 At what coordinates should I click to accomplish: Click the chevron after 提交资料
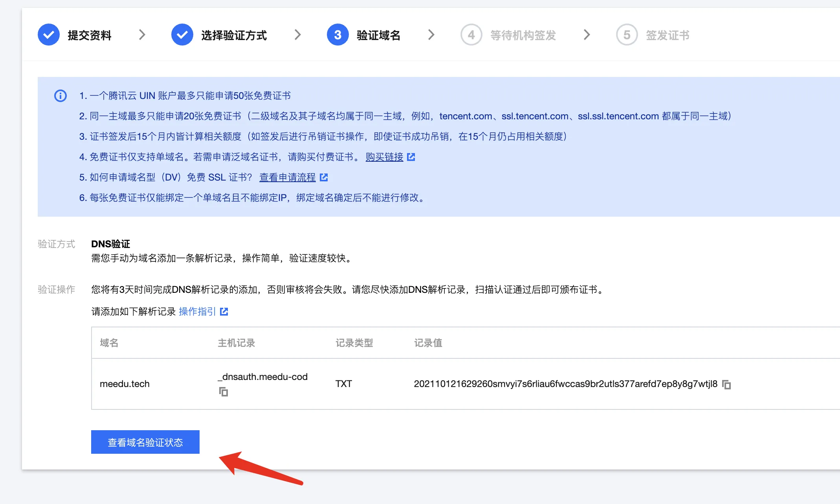[x=142, y=35]
